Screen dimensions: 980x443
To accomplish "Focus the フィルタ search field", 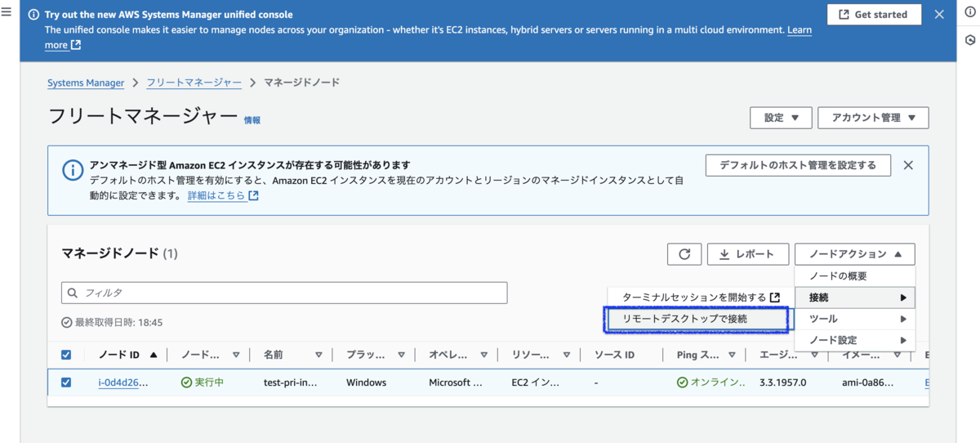I will tap(284, 293).
